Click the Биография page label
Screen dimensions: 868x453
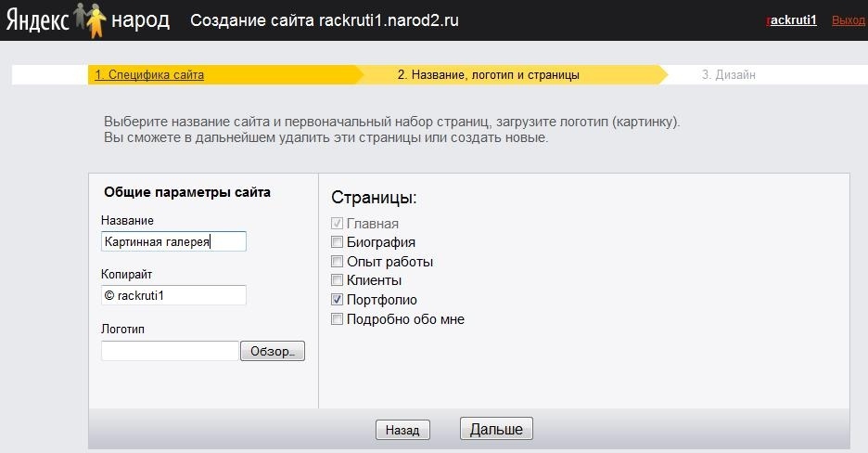[x=381, y=242]
